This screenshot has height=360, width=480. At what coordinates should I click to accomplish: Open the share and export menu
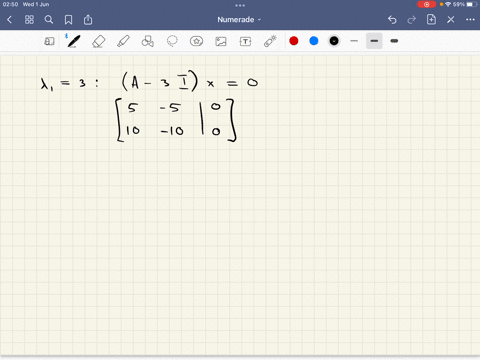(88, 20)
